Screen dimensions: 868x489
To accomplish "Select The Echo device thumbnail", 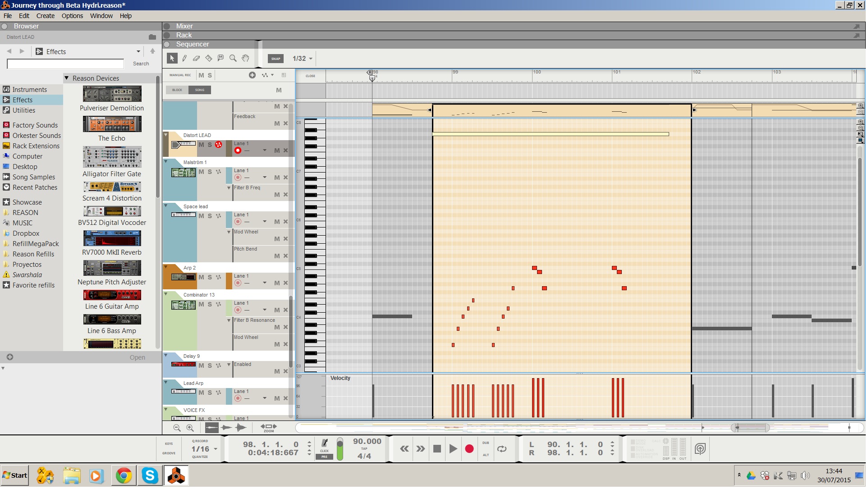I will pyautogui.click(x=112, y=124).
